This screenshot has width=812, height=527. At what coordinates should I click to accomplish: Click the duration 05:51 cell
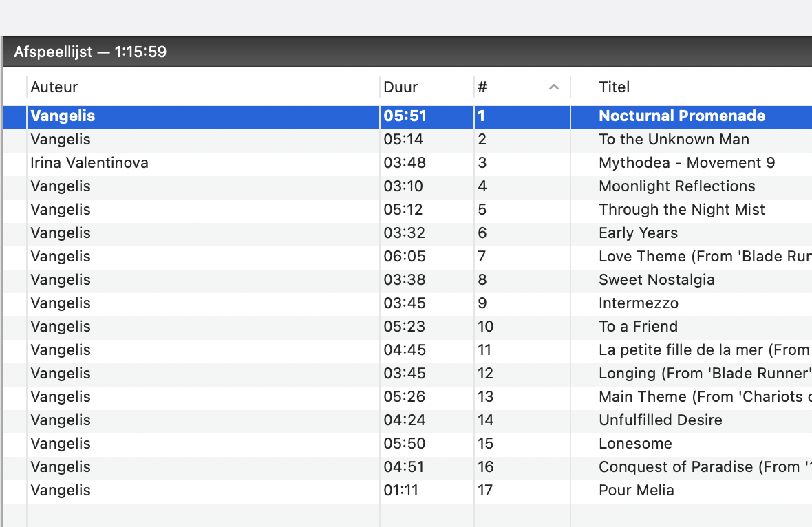click(x=405, y=116)
